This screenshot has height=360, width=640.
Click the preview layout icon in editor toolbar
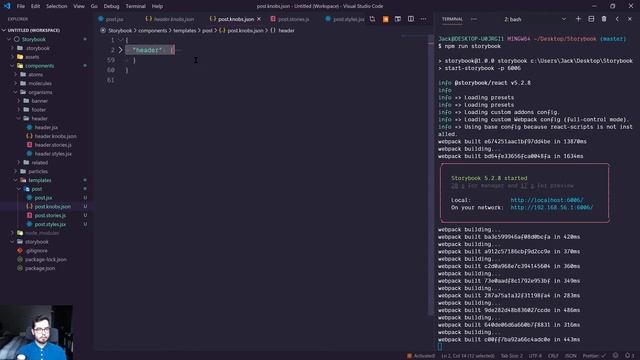click(398, 19)
